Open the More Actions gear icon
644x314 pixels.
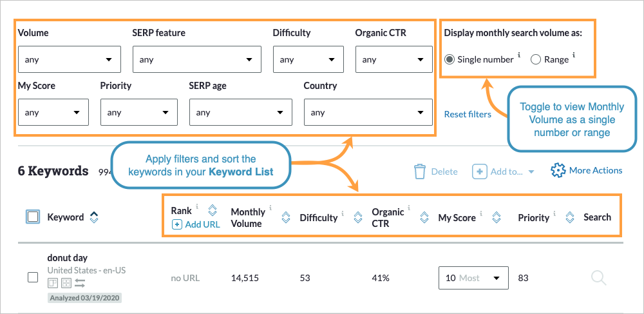tap(558, 171)
